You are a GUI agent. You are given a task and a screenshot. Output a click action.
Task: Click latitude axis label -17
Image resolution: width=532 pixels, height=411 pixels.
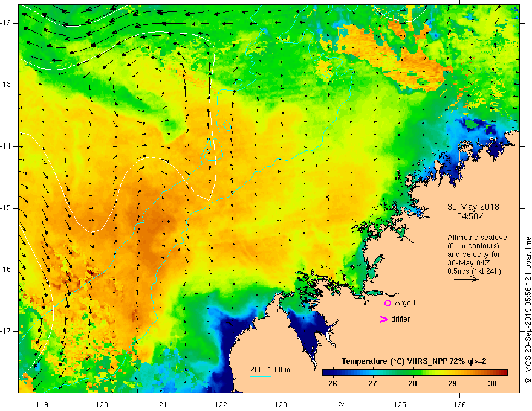click(x=6, y=331)
